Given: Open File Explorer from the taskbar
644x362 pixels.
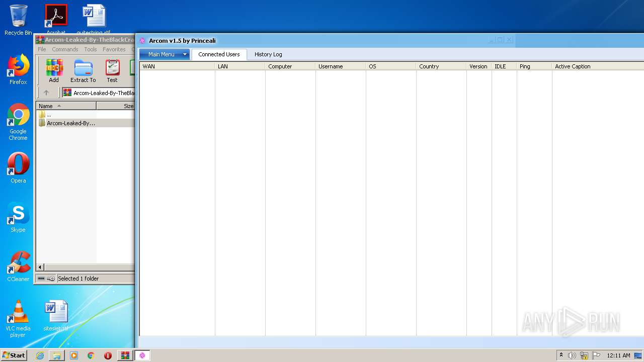Looking at the screenshot, I should click(57, 355).
